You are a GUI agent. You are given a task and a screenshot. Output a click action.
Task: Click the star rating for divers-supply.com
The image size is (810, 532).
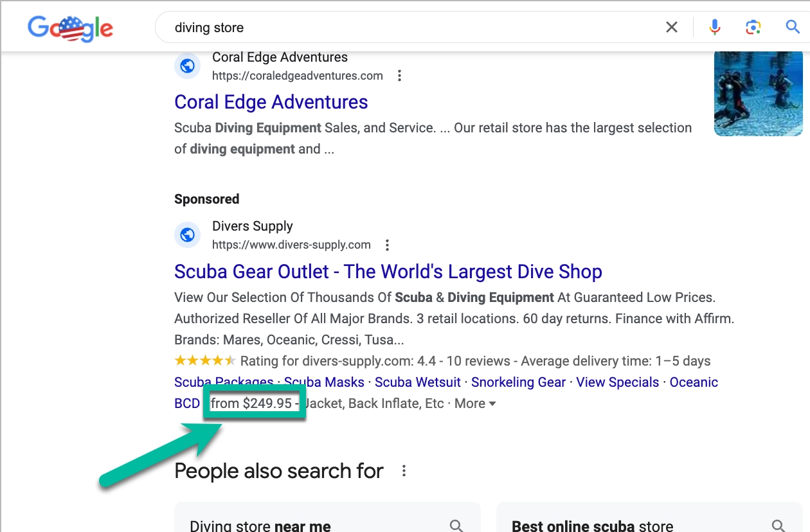coord(206,360)
